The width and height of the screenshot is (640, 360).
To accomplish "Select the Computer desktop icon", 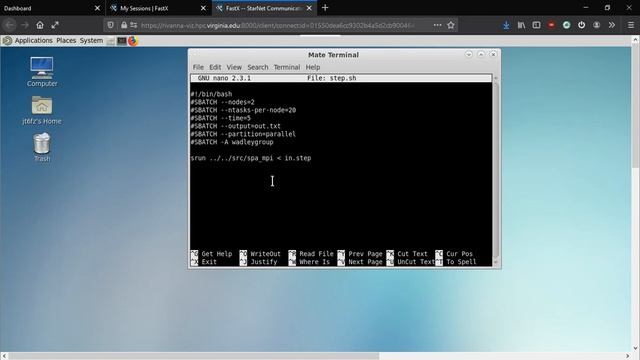I will 42,72.
